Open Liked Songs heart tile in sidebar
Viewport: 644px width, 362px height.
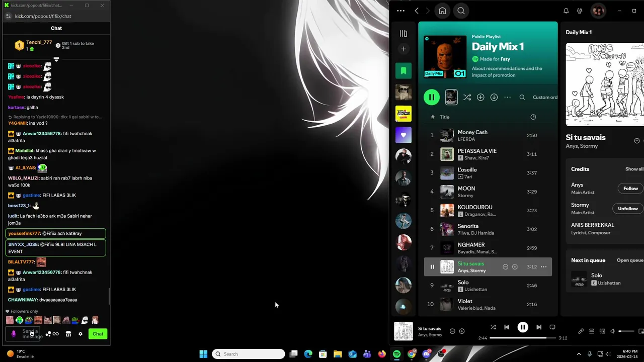point(404,135)
